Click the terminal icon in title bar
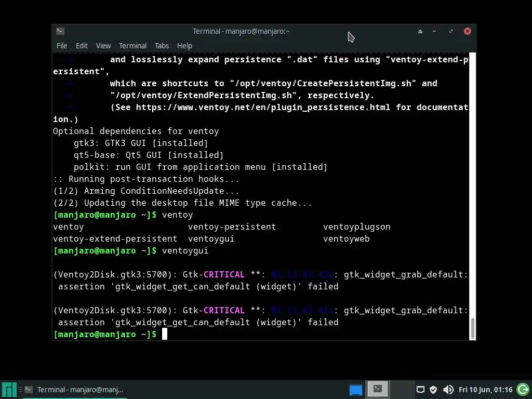Viewport: 532px width, 399px height. [60, 31]
